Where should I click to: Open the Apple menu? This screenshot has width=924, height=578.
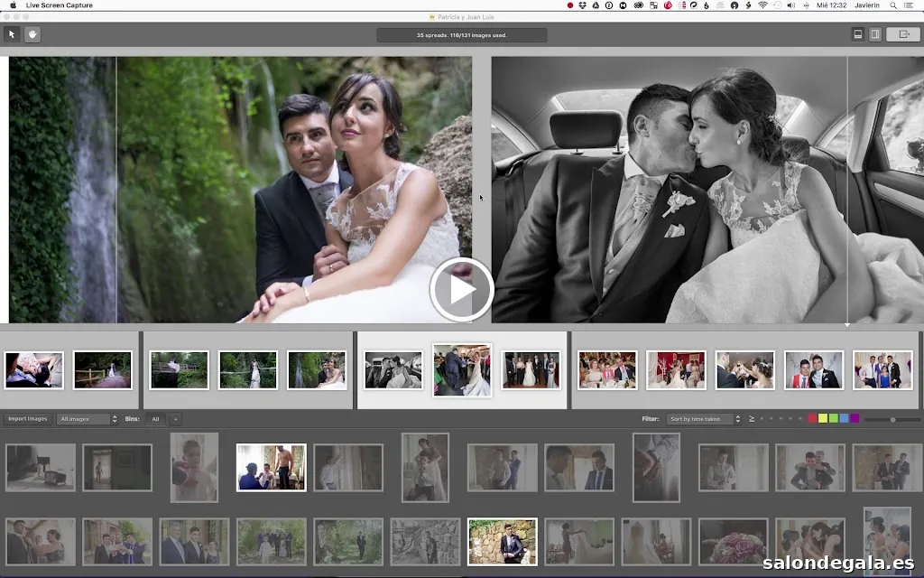(13, 5)
